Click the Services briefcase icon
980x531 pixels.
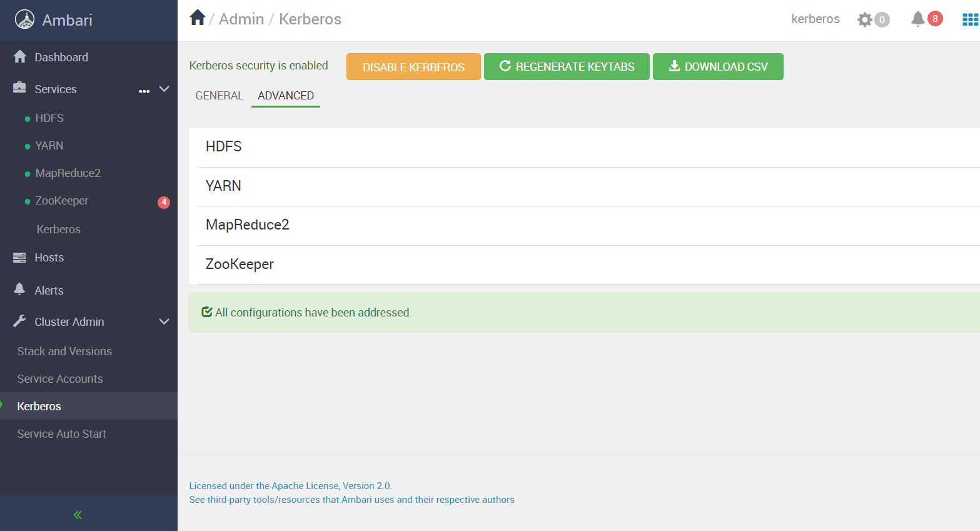tap(20, 88)
